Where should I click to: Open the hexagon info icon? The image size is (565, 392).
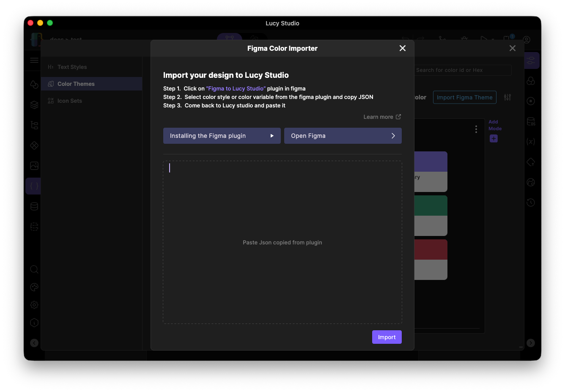(34, 323)
